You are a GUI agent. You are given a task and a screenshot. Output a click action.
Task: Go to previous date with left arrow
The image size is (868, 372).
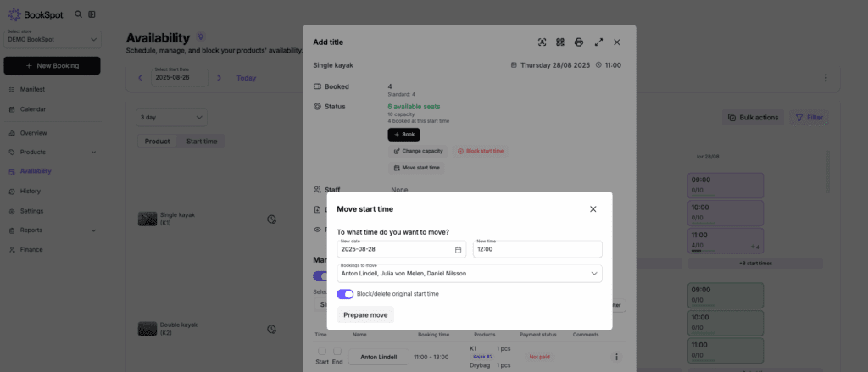[x=140, y=78]
